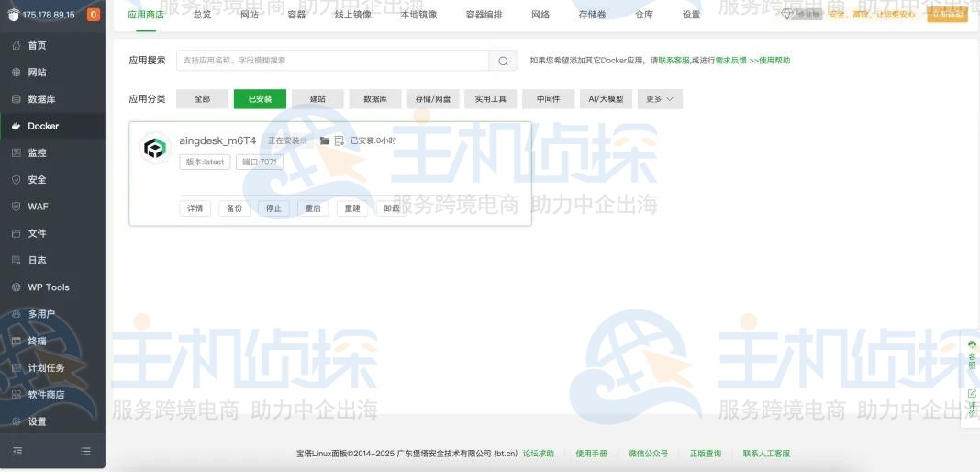Filter apps by 数据库 category button
Image resolution: width=980 pixels, height=472 pixels.
click(375, 99)
